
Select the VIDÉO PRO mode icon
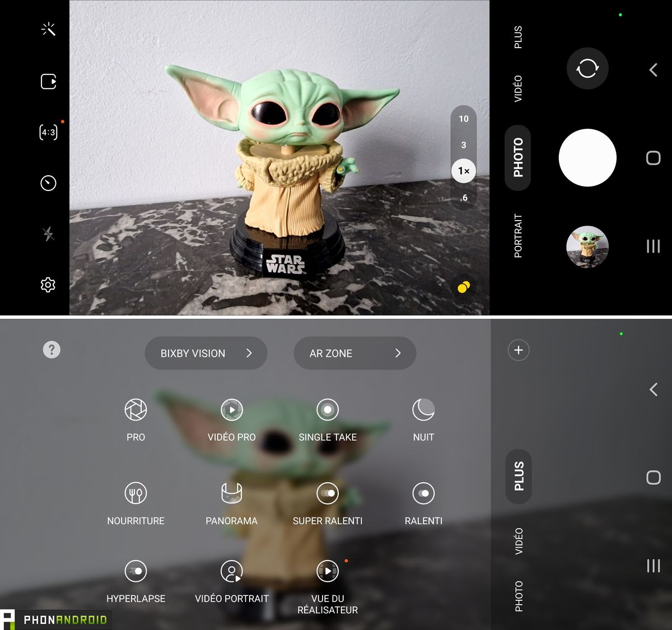[231, 410]
